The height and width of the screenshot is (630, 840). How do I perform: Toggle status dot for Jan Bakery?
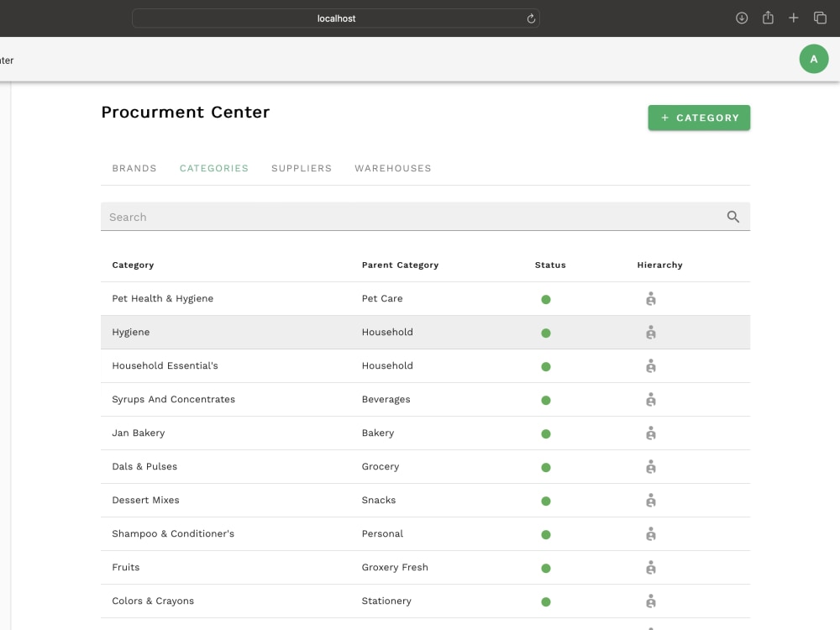546,434
